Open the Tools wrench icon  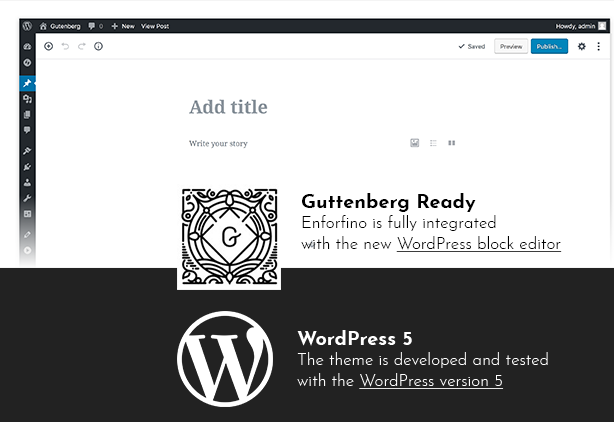click(x=27, y=198)
